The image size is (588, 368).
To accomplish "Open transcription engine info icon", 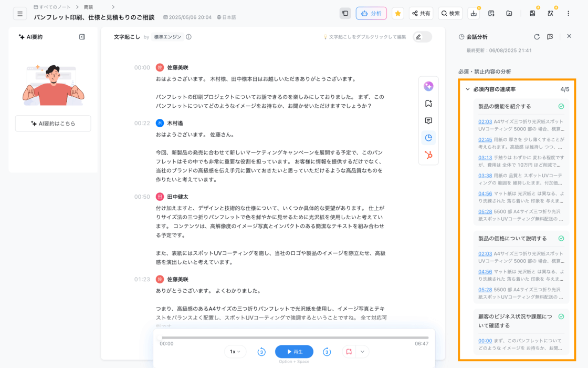I will [x=188, y=37].
